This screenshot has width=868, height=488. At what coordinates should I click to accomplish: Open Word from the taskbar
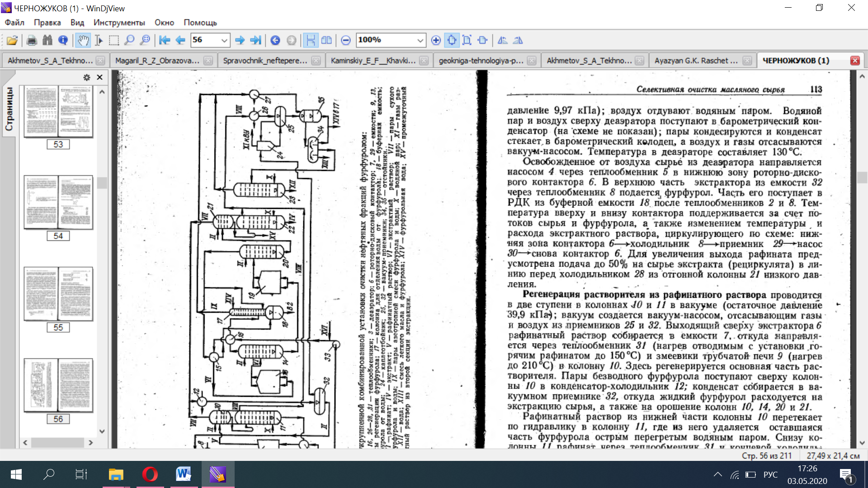pos(184,474)
